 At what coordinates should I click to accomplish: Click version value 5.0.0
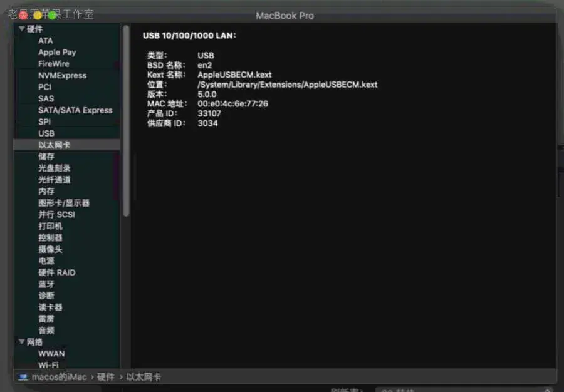point(207,95)
